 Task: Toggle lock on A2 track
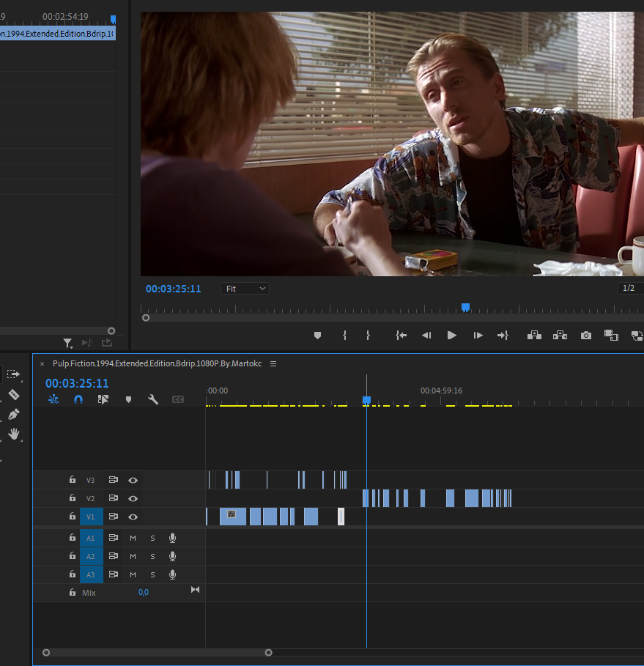[x=73, y=556]
